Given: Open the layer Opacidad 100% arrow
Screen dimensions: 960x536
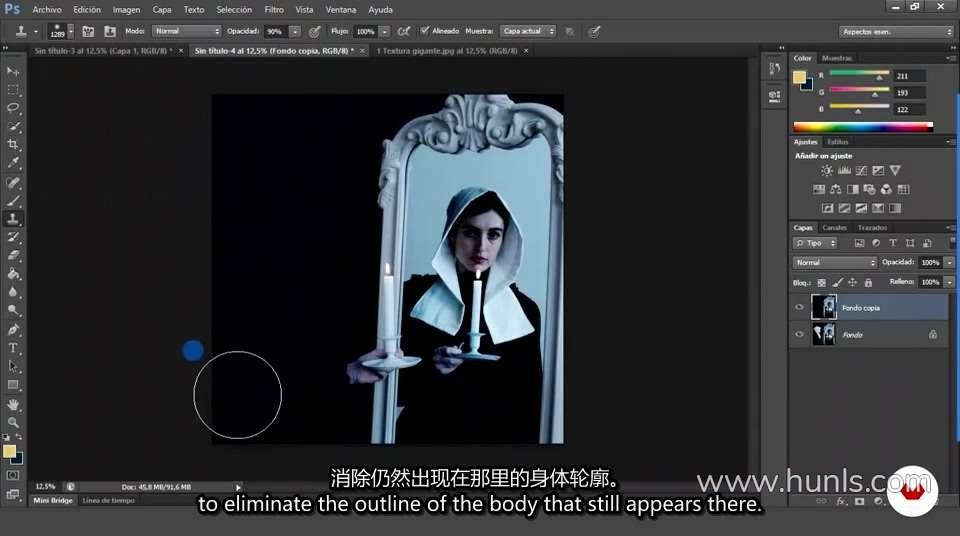Looking at the screenshot, I should (x=950, y=262).
